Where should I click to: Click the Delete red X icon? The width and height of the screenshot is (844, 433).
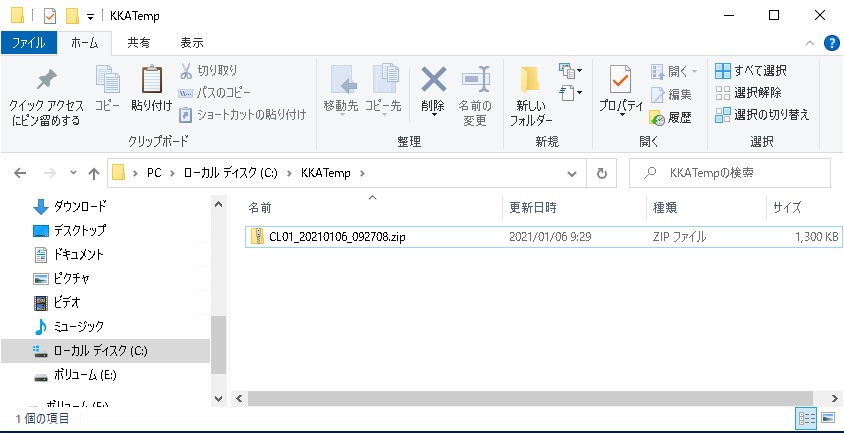(x=433, y=82)
